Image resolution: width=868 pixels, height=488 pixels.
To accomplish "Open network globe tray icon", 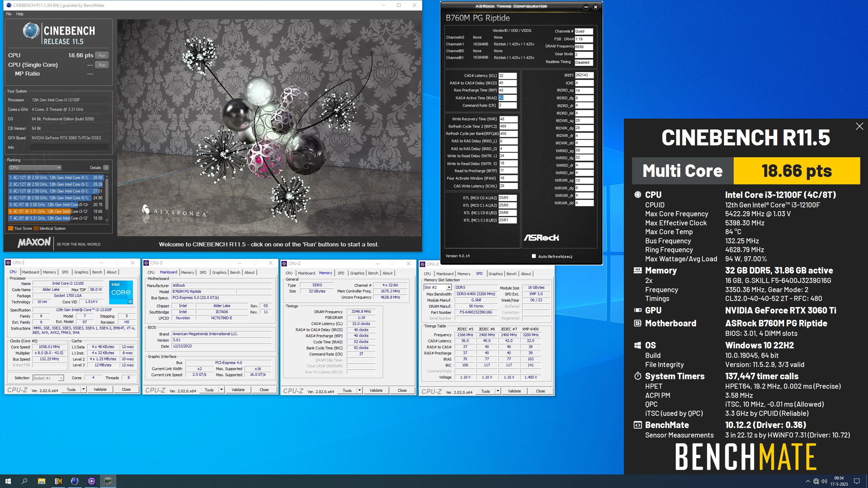I will (816, 481).
